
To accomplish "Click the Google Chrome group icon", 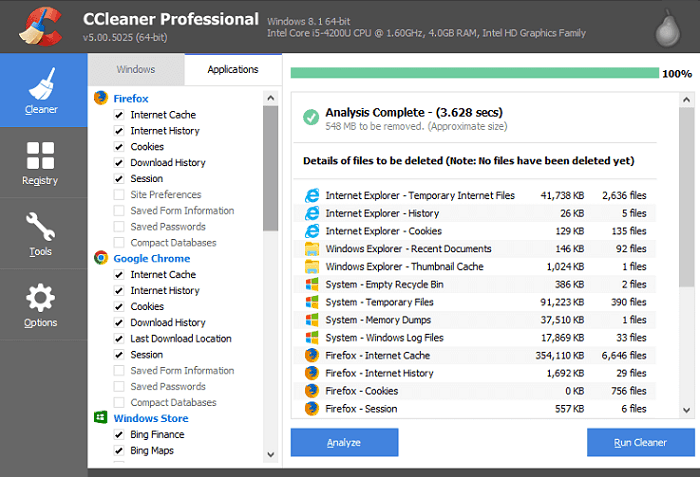I will tap(101, 258).
